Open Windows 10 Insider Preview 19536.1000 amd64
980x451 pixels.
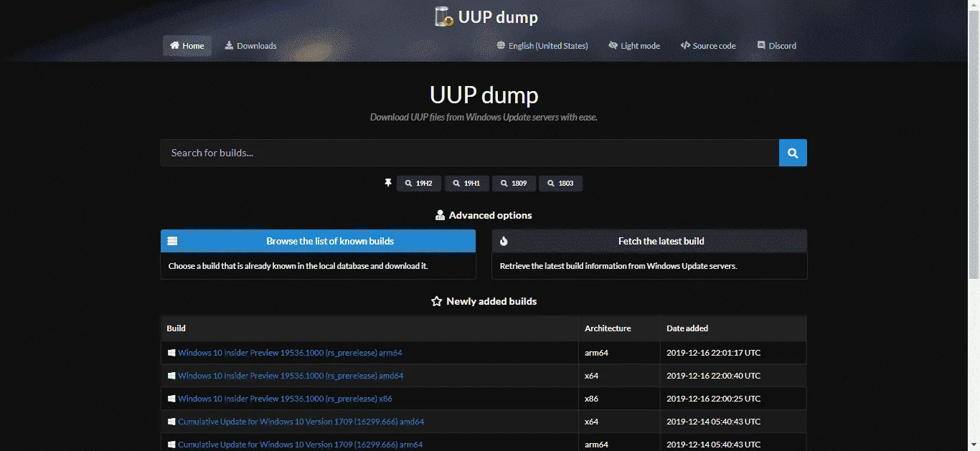291,376
